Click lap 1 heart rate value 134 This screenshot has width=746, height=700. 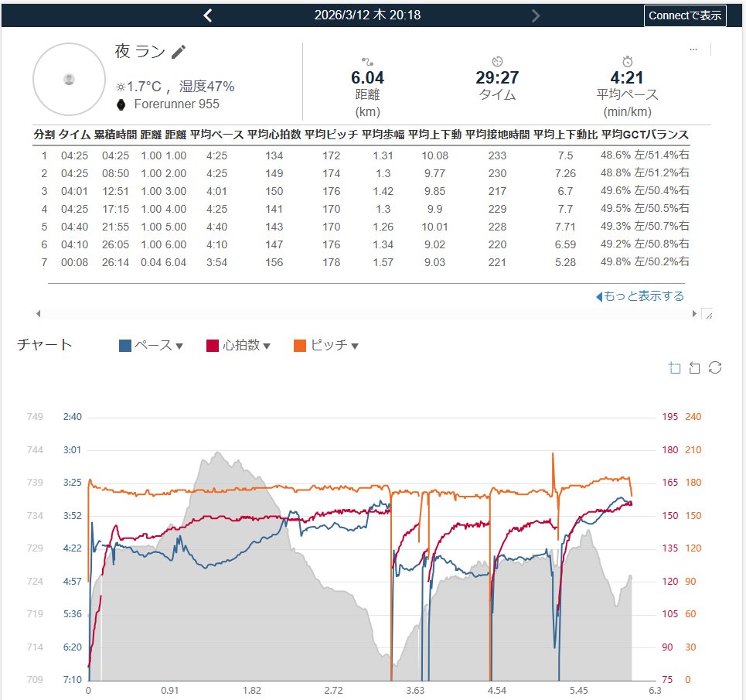(x=274, y=155)
